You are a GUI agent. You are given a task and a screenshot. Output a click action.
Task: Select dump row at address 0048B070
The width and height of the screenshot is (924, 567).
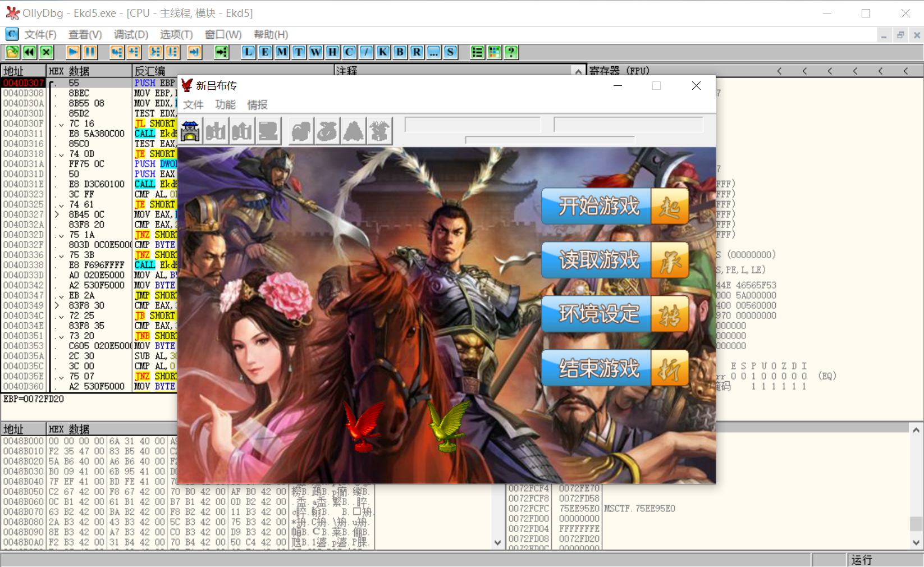tap(188, 512)
